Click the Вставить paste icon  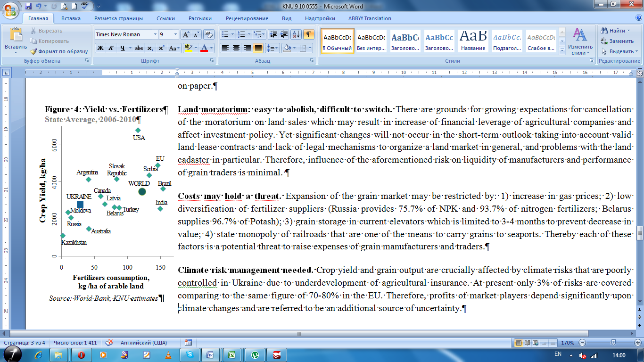(x=16, y=34)
